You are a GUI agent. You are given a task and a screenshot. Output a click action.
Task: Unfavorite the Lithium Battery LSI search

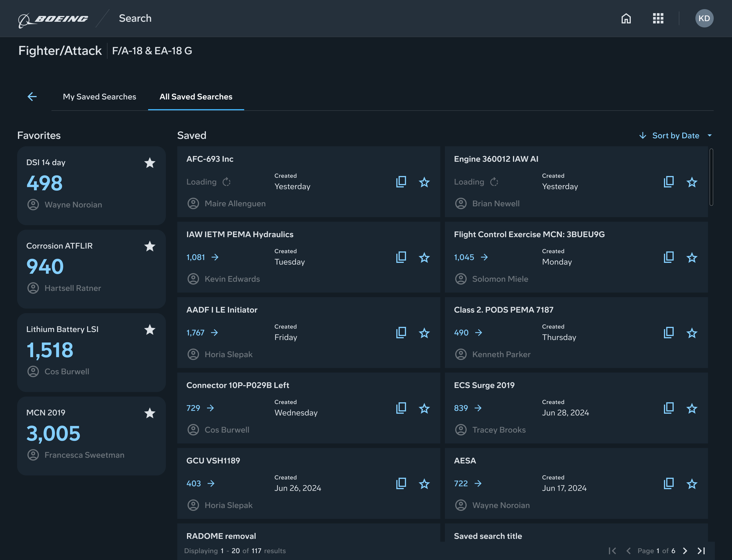tap(150, 330)
